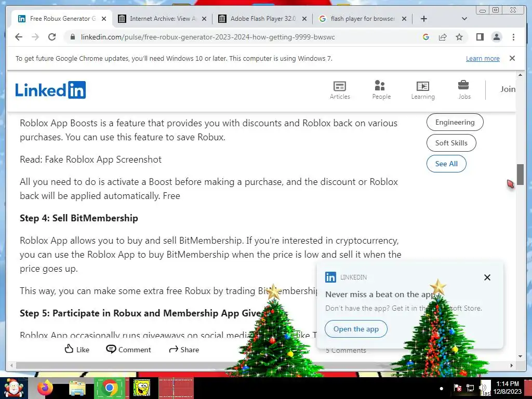Click the See All button
The image size is (532, 399).
(446, 164)
